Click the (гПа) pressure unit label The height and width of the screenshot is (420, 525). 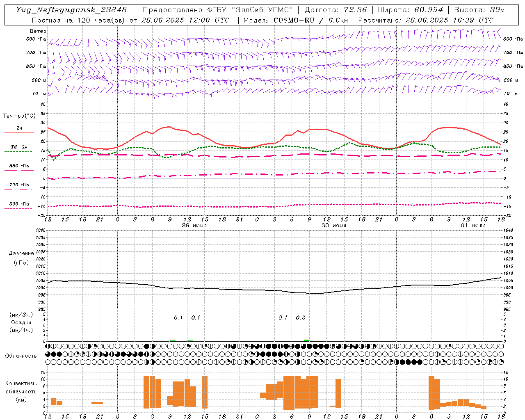(21, 262)
